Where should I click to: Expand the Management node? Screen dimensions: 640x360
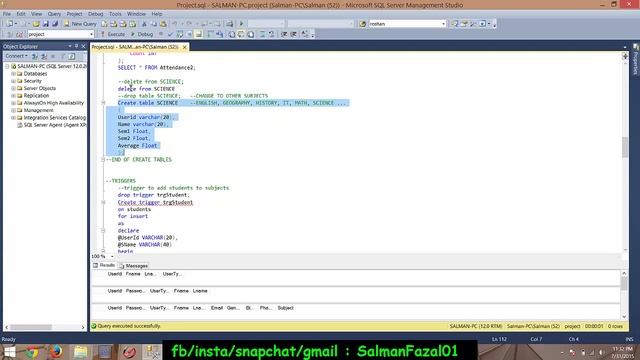13,111
